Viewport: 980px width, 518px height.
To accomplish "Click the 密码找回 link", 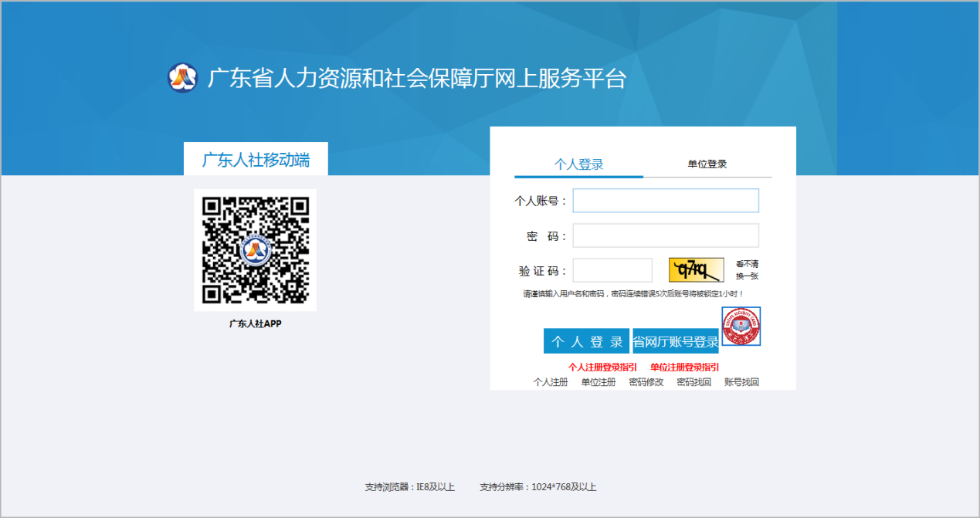I will coord(693,382).
